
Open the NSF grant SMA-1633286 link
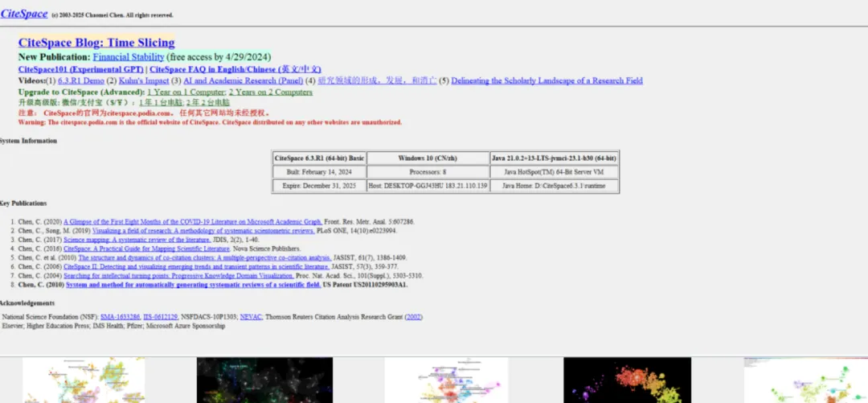120,317
